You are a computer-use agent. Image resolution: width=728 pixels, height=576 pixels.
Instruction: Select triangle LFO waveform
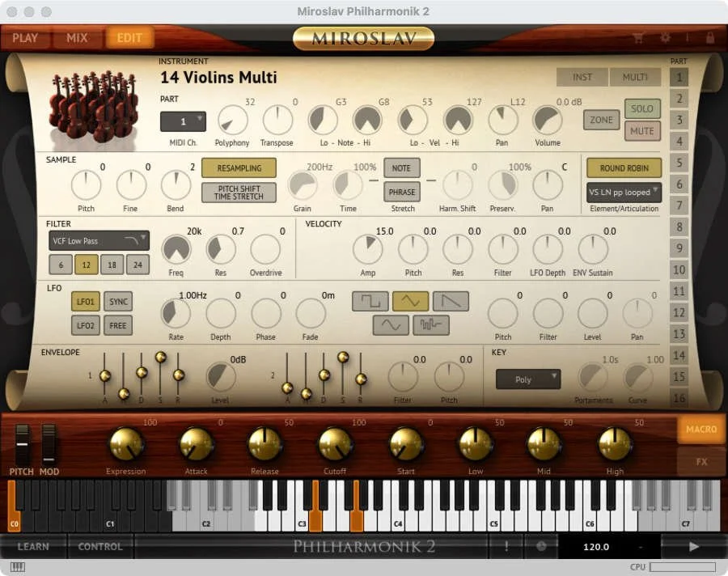pos(410,302)
